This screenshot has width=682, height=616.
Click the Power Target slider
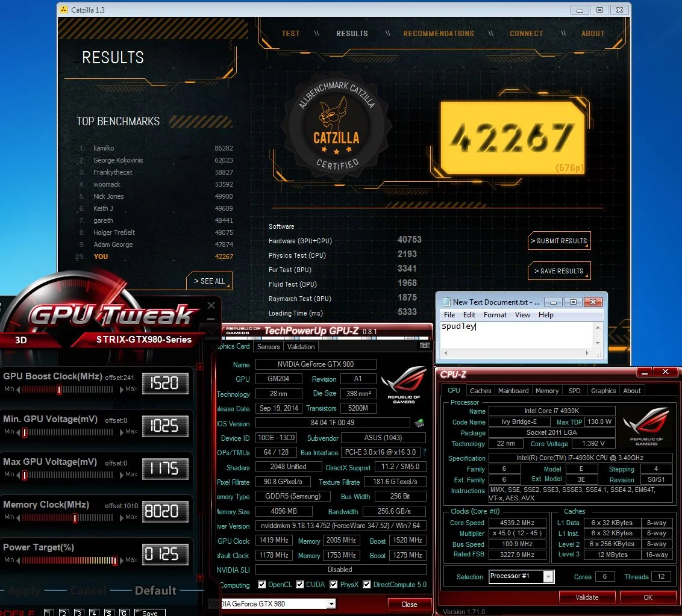click(x=70, y=560)
